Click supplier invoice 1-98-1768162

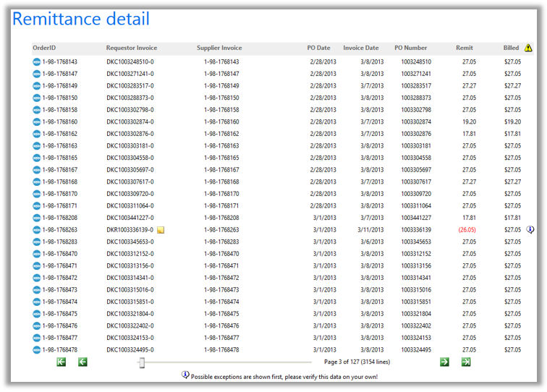(221, 134)
